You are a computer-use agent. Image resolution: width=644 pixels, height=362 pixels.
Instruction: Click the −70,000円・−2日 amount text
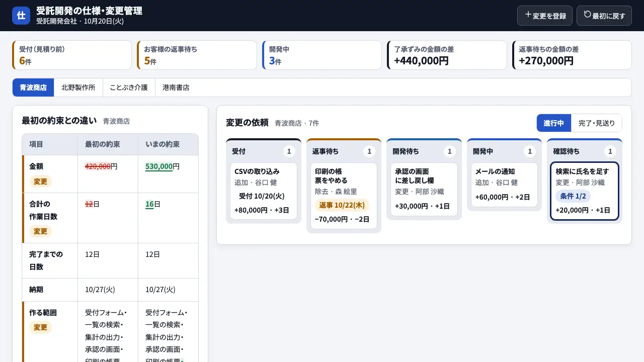342,219
